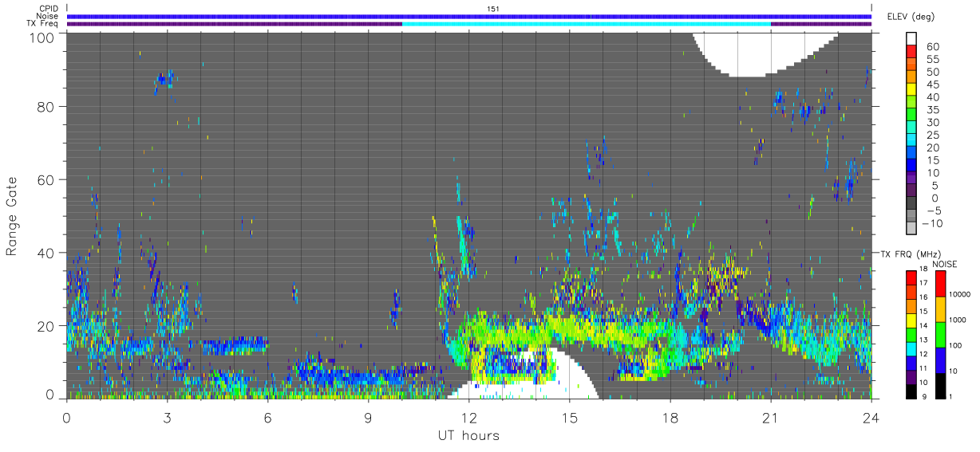Click the ELEV colorbar label '60'
The width and height of the screenshot is (980, 452).
(932, 46)
